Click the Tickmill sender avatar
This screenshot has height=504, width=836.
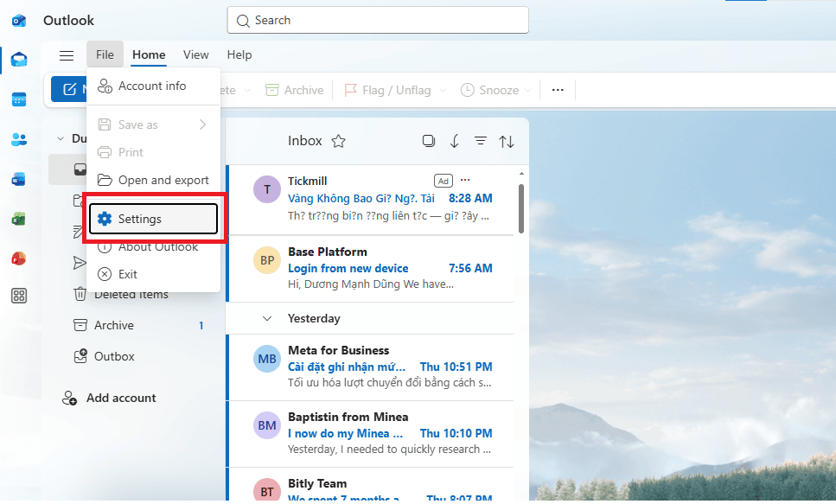coord(267,189)
